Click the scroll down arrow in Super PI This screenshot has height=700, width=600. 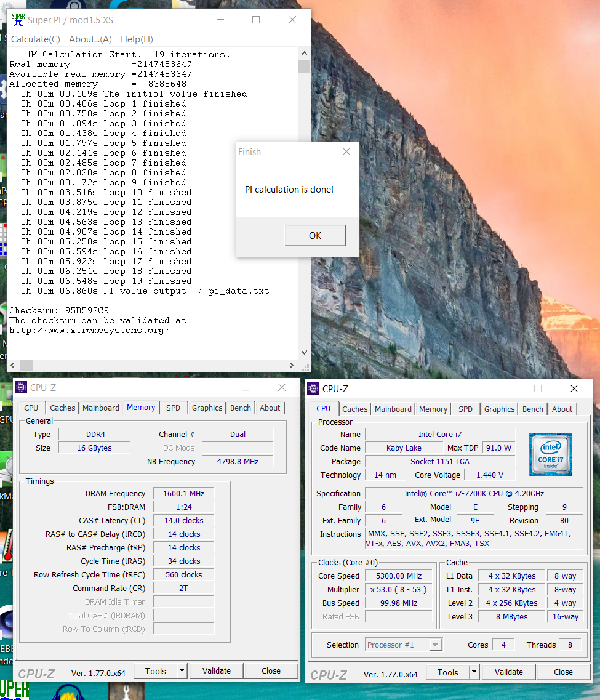click(x=304, y=352)
